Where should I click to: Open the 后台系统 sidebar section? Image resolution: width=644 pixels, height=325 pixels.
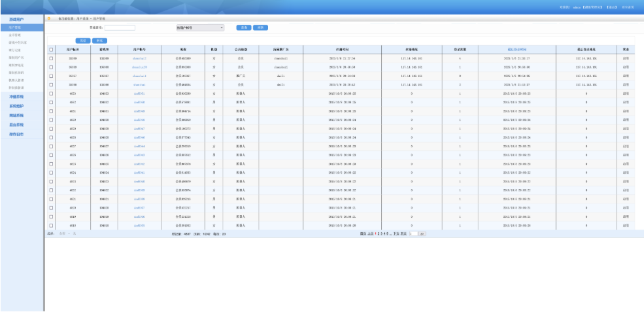(x=17, y=124)
